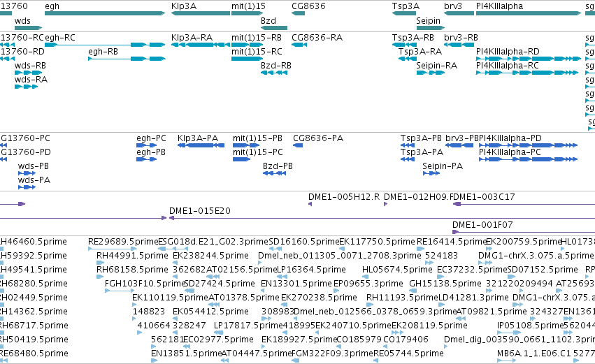Viewport: 595px width, 364px height.
Task: Select EST EK270238.5prime
Action: [x=285, y=305]
